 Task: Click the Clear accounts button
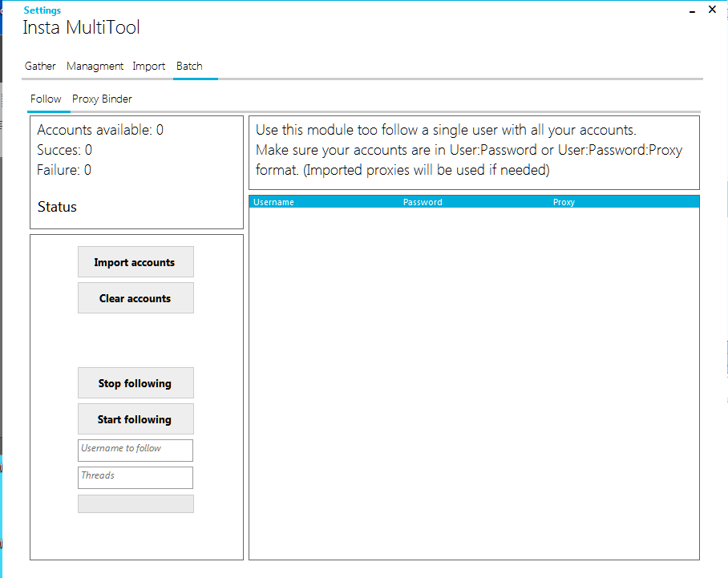coord(135,298)
